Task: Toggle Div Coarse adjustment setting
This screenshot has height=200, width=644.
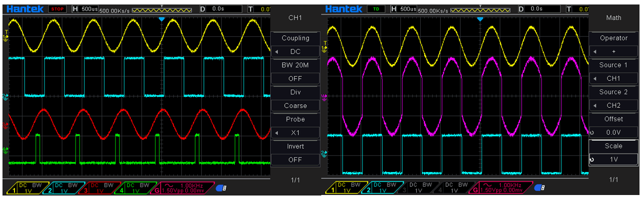Action: tap(295, 105)
